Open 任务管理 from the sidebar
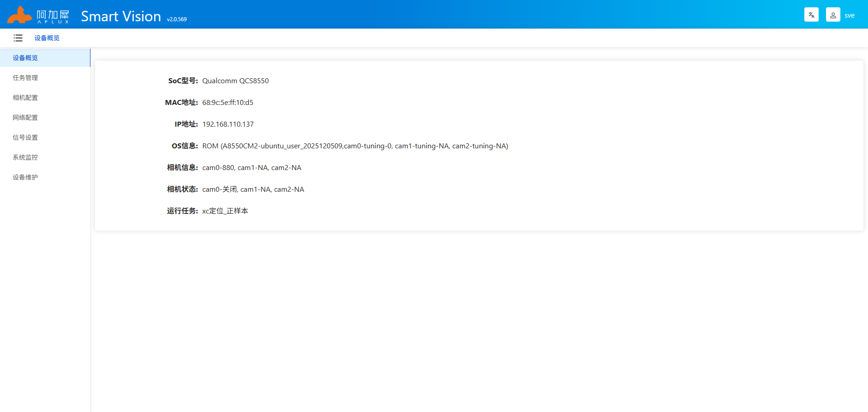This screenshot has width=868, height=412. pyautogui.click(x=25, y=78)
